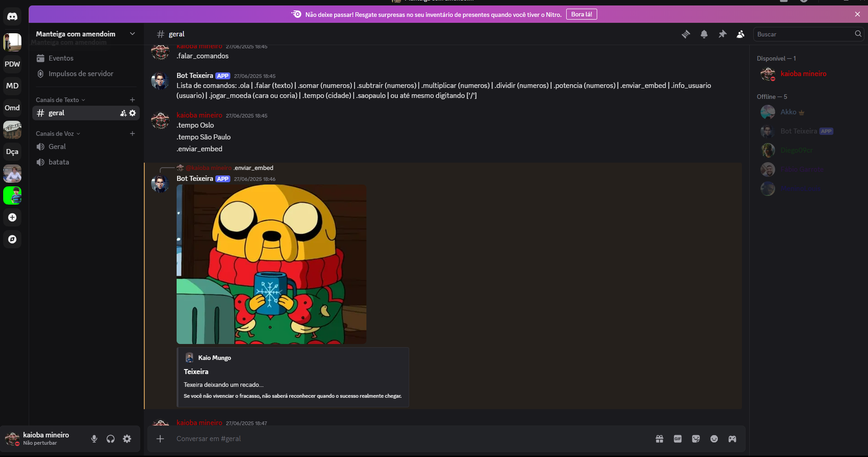Select the MD server icon
The width and height of the screenshot is (868, 457).
pos(12,86)
